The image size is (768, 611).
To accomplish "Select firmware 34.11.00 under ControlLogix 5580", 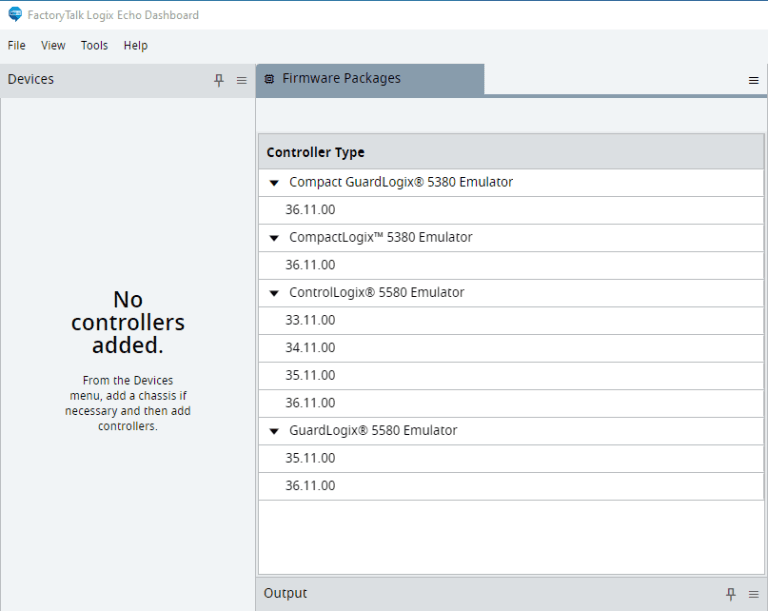I will [511, 348].
